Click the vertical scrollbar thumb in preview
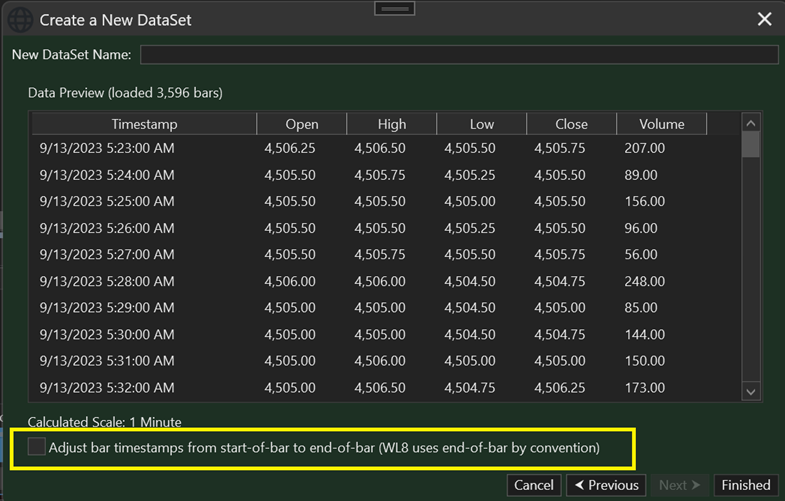 tap(751, 145)
